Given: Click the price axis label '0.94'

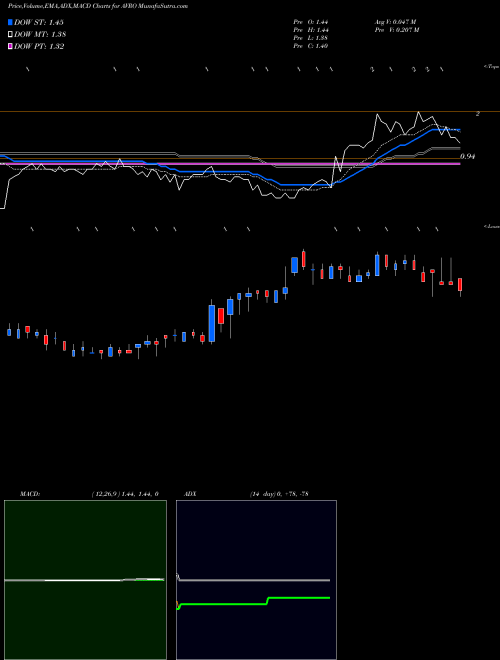Looking at the screenshot, I should coord(468,156).
